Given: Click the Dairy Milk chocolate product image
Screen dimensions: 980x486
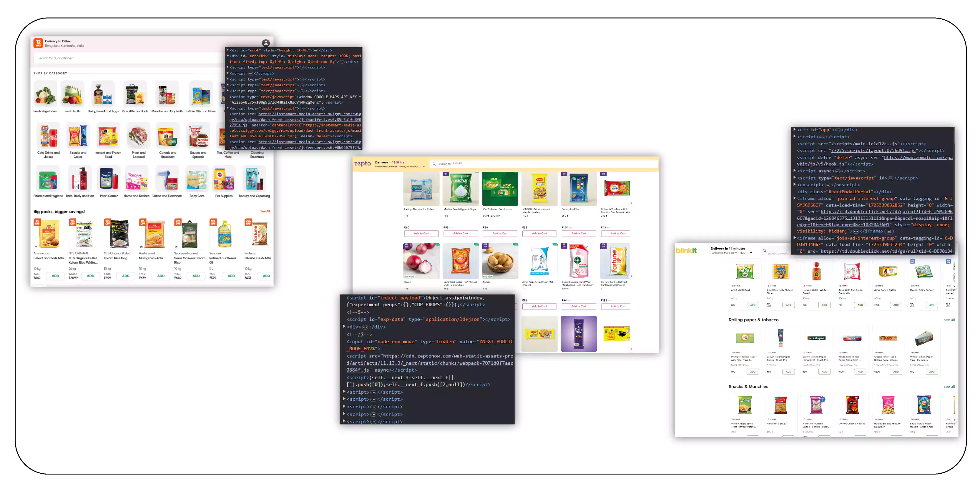Looking at the screenshot, I should tap(579, 334).
